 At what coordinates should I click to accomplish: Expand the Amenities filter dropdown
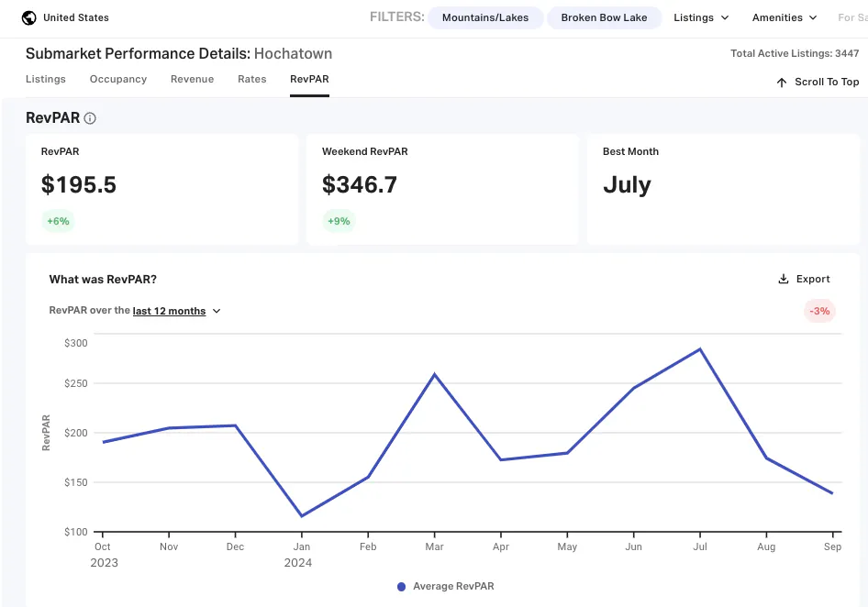coord(785,17)
